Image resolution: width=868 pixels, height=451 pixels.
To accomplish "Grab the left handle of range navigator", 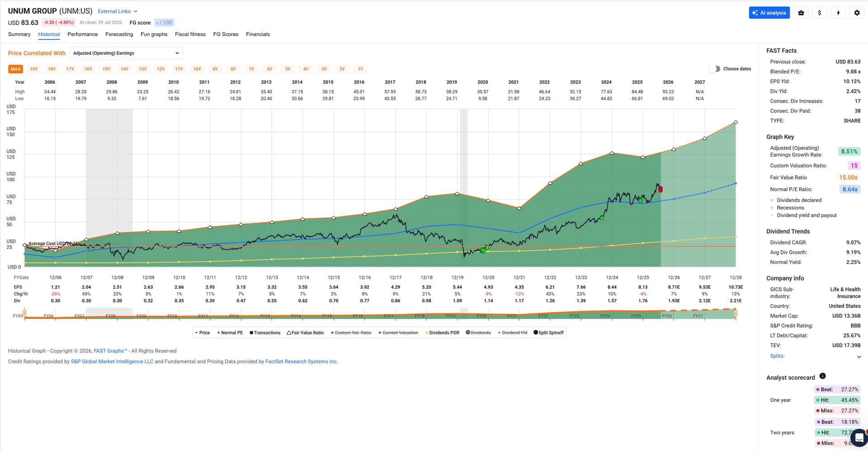I will click(x=24, y=313).
